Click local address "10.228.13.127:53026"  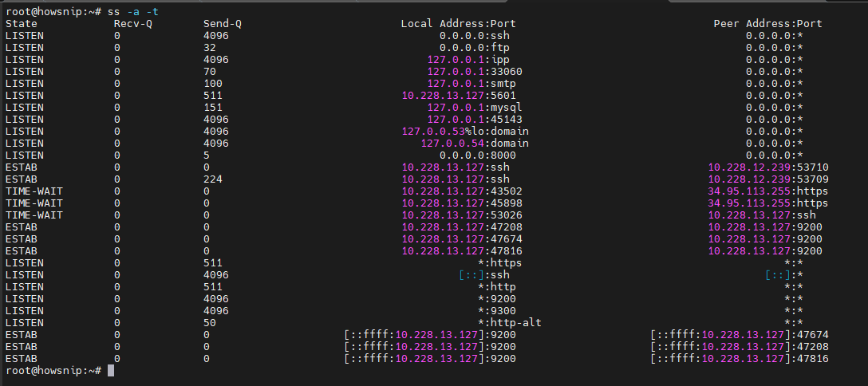click(462, 215)
